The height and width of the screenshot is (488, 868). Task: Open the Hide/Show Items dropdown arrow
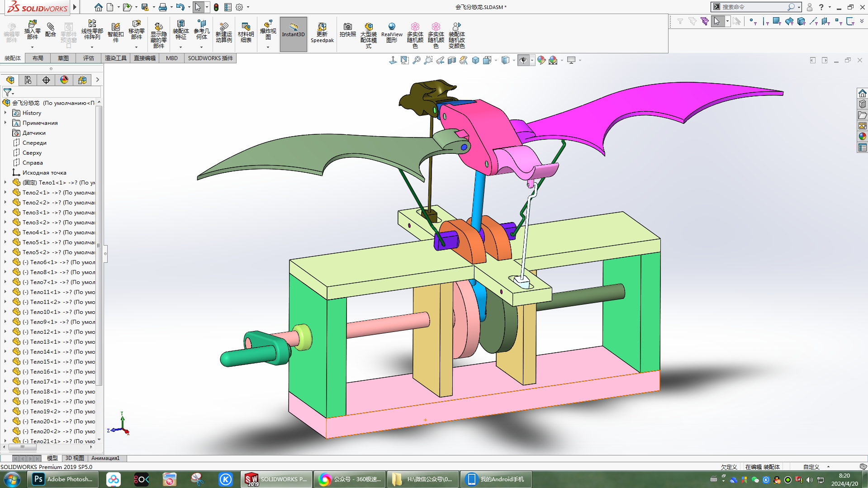(x=532, y=60)
